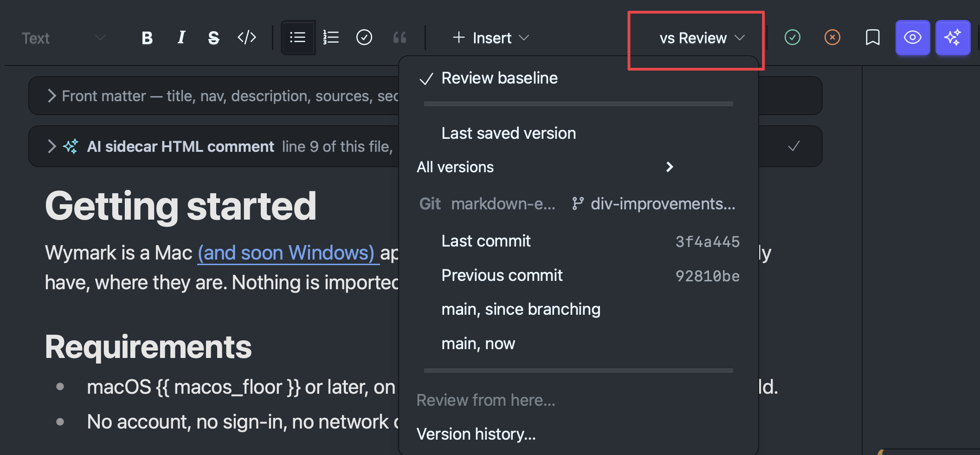Click the bookmark icon
The height and width of the screenshot is (455, 980).
[x=873, y=37]
